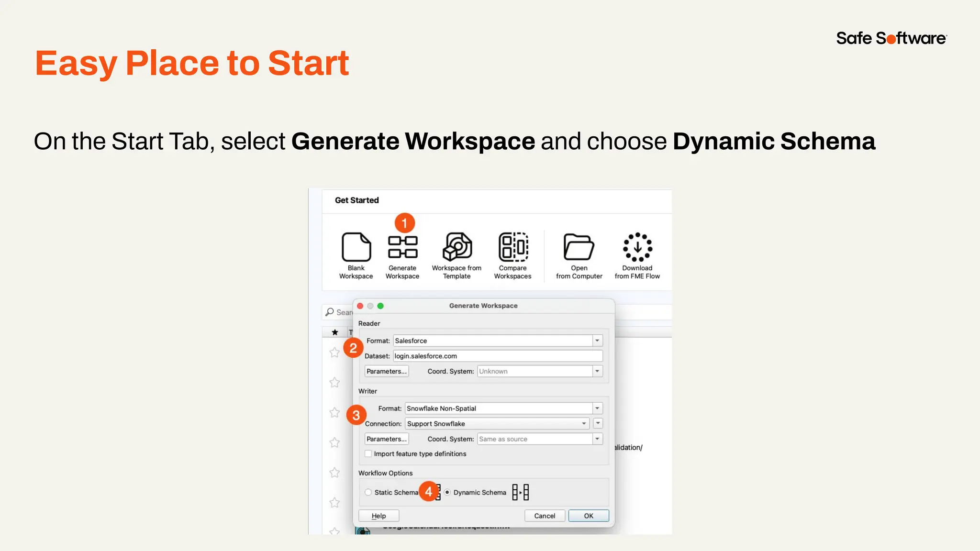Click the Dataset login.salesforce.com field
980x551 pixels.
click(x=498, y=356)
